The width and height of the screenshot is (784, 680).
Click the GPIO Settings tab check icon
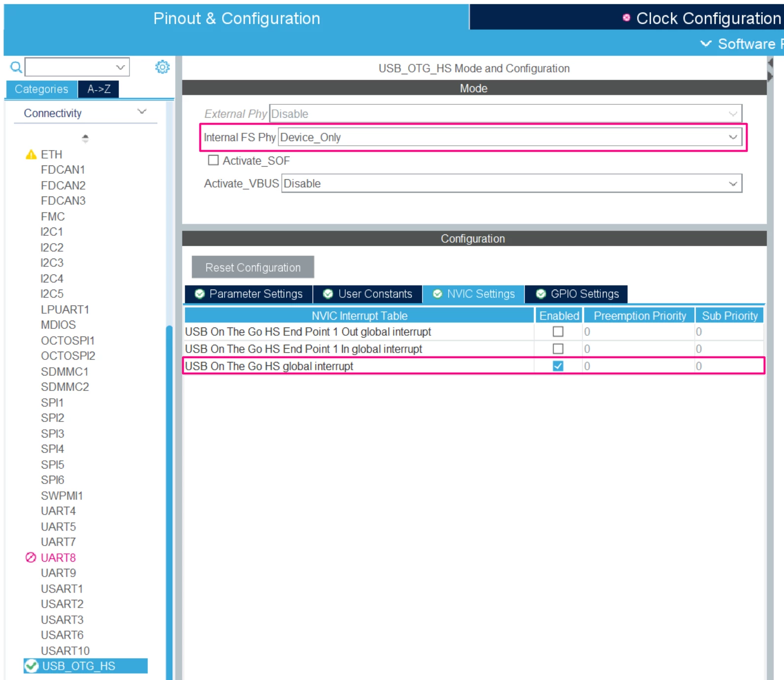(x=541, y=294)
